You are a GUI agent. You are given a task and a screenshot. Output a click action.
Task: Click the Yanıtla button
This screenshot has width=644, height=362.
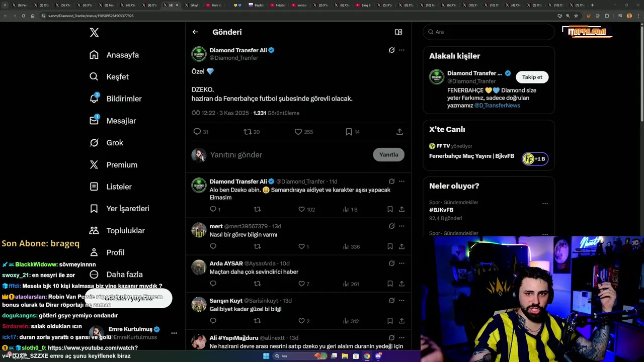pyautogui.click(x=388, y=155)
